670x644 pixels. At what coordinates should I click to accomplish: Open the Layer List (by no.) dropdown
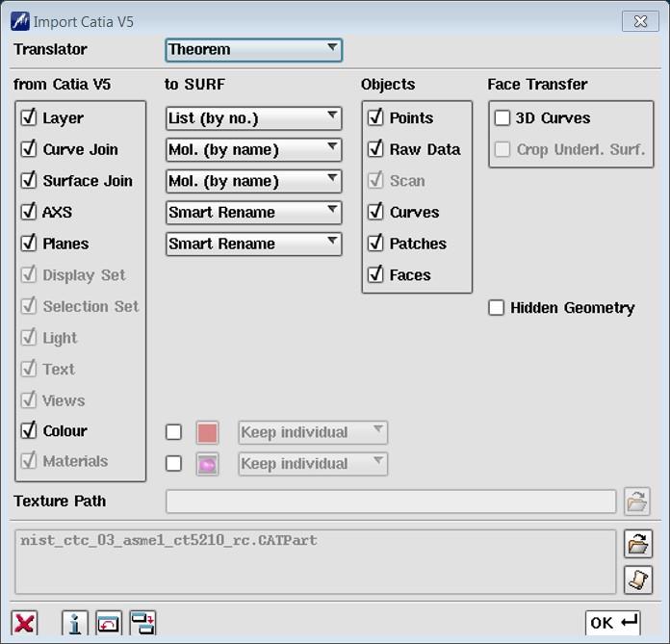point(254,118)
